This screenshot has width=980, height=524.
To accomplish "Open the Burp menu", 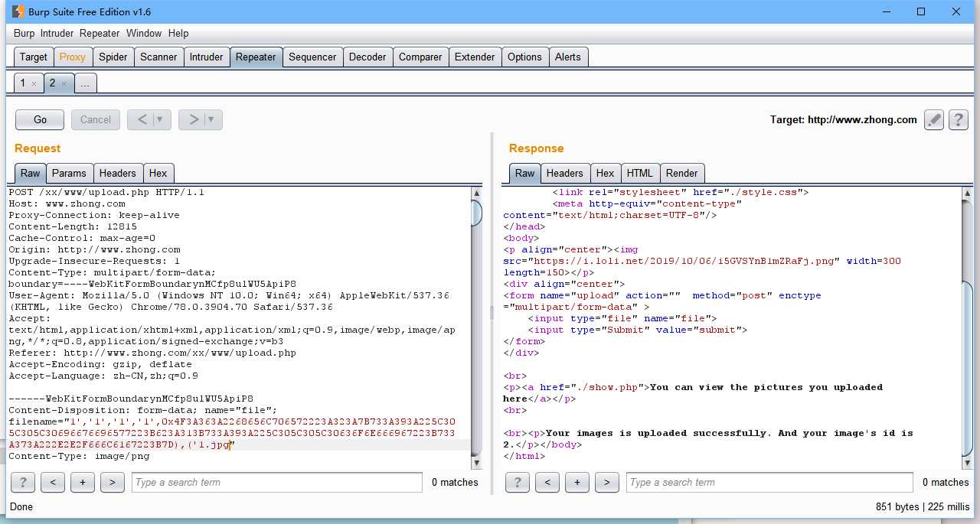I will pyautogui.click(x=24, y=34).
